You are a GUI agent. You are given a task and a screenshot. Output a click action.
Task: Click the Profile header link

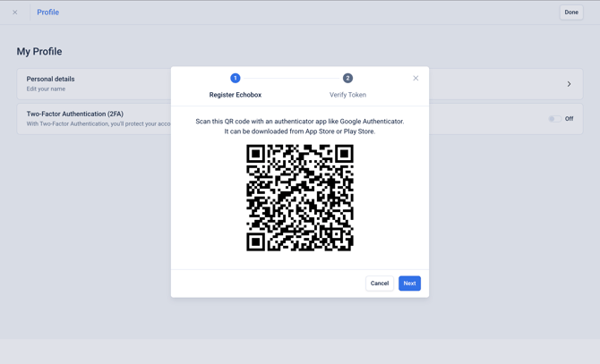(47, 13)
